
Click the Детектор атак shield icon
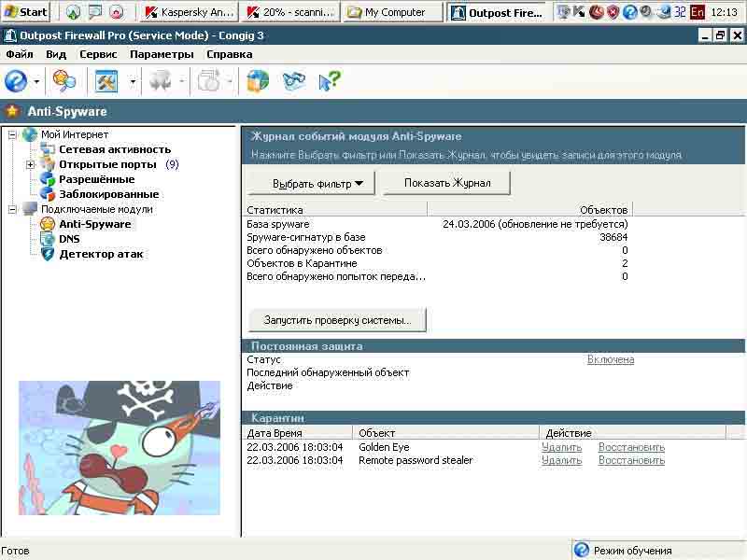(x=48, y=254)
